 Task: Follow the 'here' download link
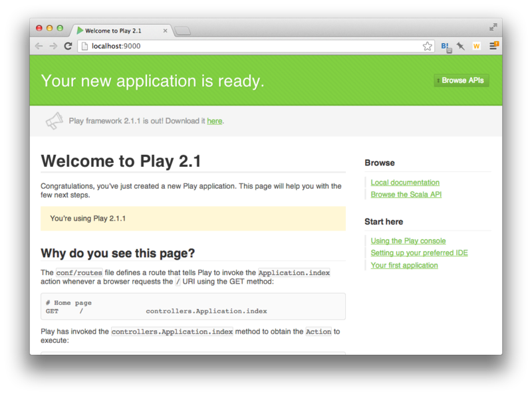coord(214,121)
